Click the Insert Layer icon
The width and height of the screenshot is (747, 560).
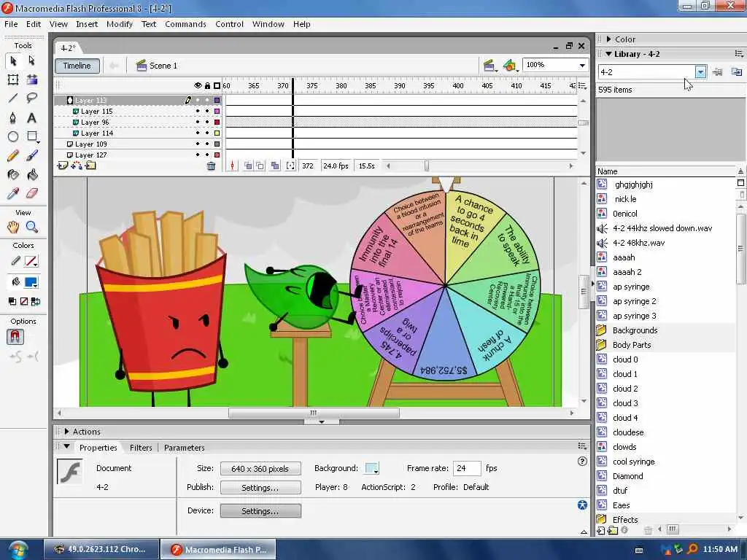click(63, 166)
